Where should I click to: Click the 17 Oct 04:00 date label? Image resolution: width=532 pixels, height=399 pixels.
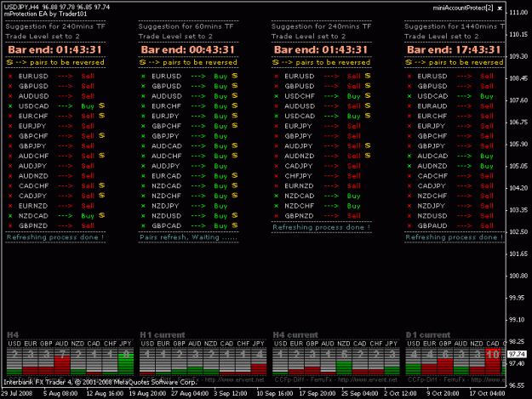487,393
